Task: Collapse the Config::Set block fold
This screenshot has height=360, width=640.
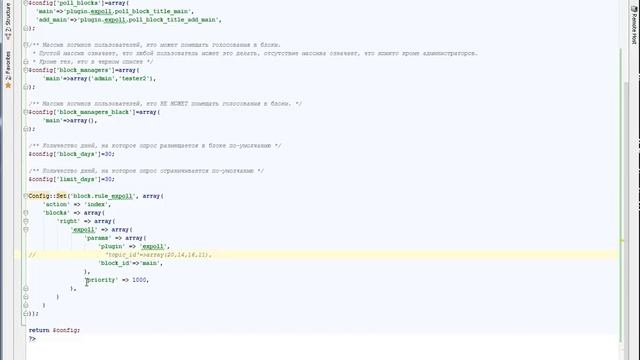Action: 25,196
